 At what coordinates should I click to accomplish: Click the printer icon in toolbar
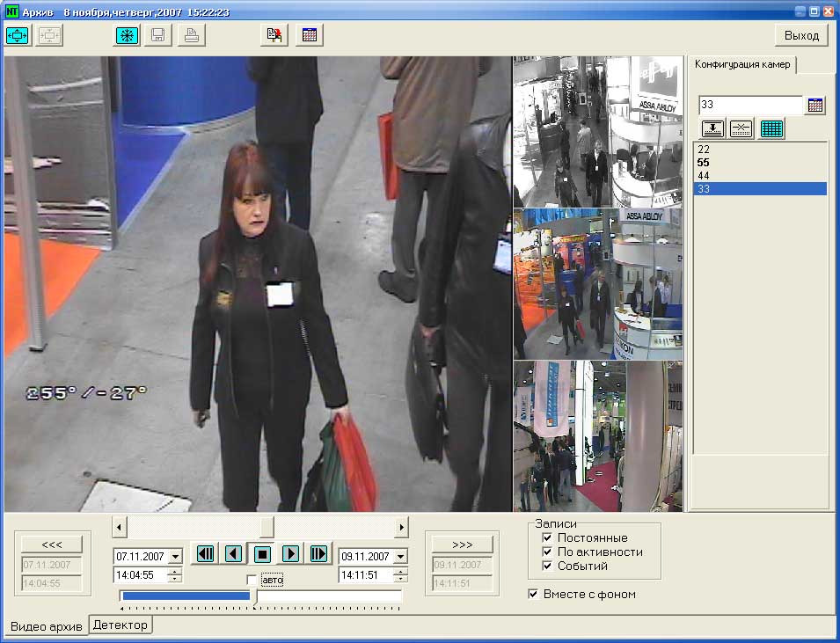click(191, 35)
